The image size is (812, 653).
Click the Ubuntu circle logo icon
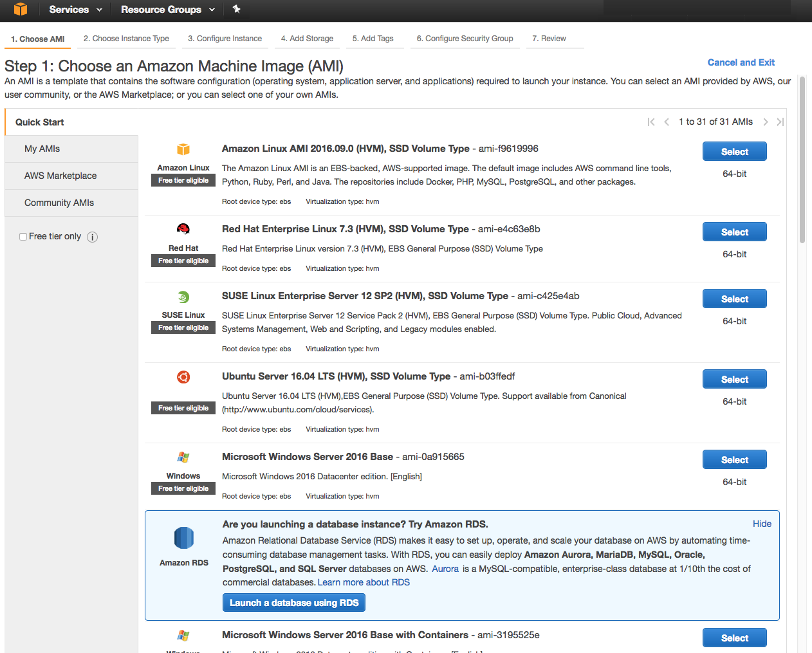[183, 377]
